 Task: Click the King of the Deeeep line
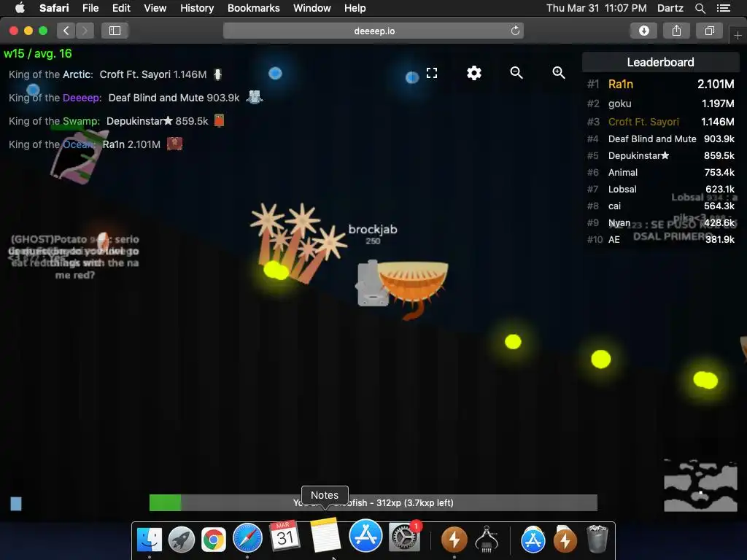(x=136, y=98)
